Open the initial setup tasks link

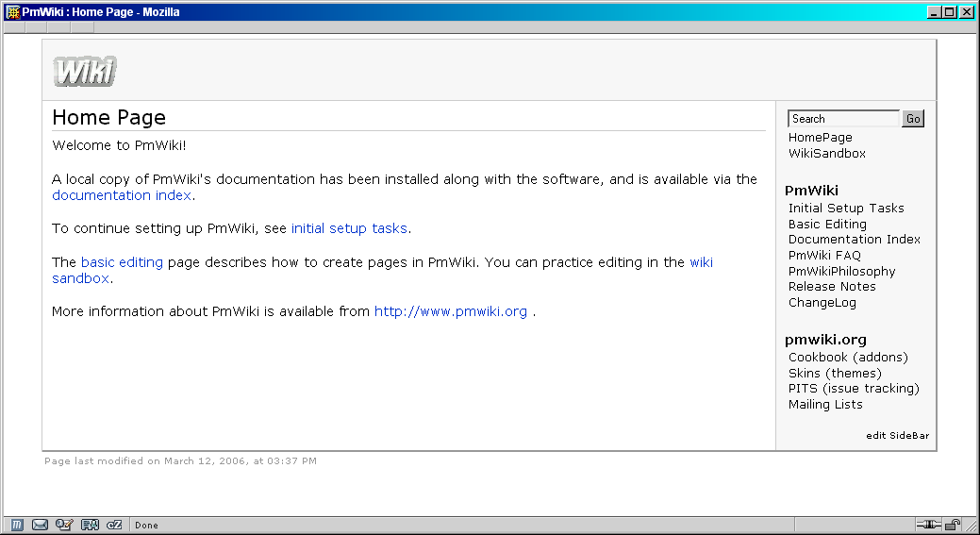[x=349, y=228]
